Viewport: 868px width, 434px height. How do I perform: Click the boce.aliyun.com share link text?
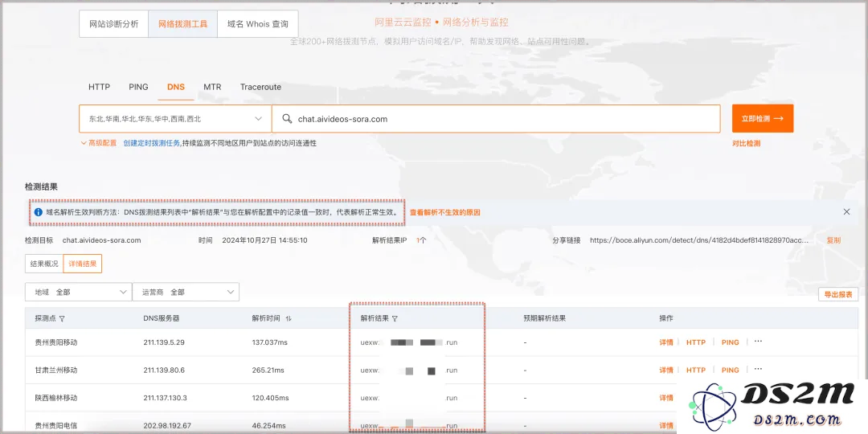tap(699, 240)
